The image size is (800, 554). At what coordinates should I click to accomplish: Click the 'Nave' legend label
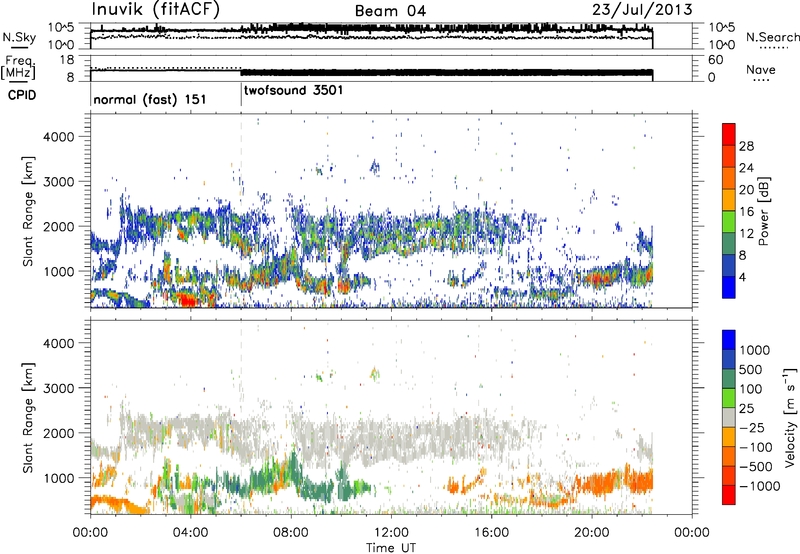click(x=760, y=70)
